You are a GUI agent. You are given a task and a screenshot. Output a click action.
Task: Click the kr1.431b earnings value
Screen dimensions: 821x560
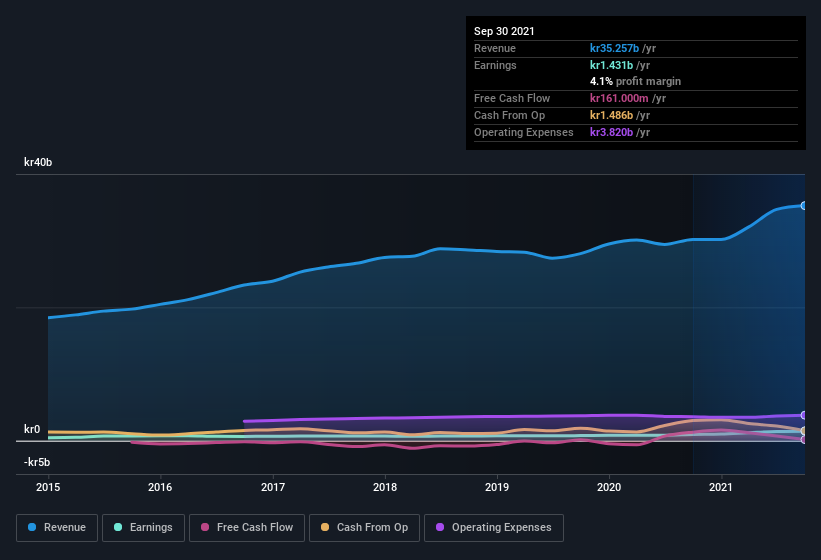(611, 65)
